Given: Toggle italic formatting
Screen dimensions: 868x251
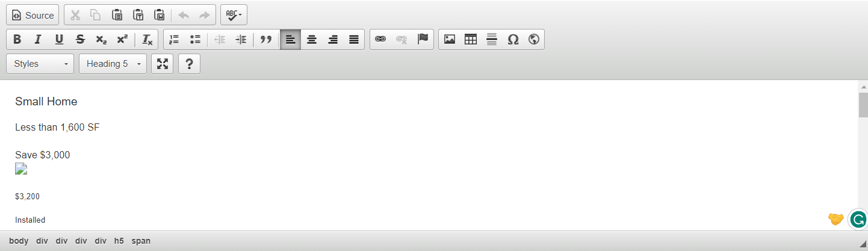Looking at the screenshot, I should (38, 40).
